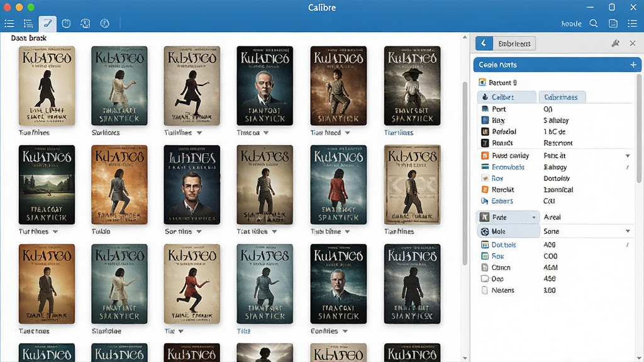Expand dropdown next to Thnicon title
This screenshot has height=362, width=644.
[x=266, y=133]
